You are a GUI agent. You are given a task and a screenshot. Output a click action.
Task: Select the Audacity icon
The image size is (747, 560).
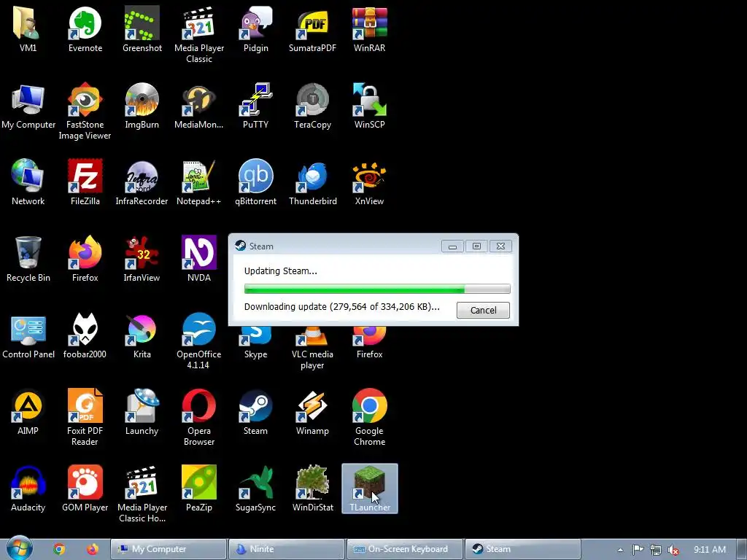tap(28, 489)
